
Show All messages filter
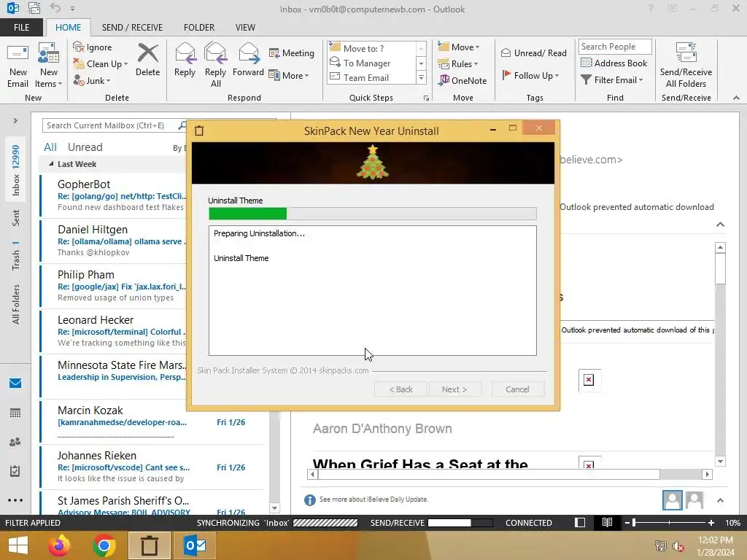click(x=50, y=147)
